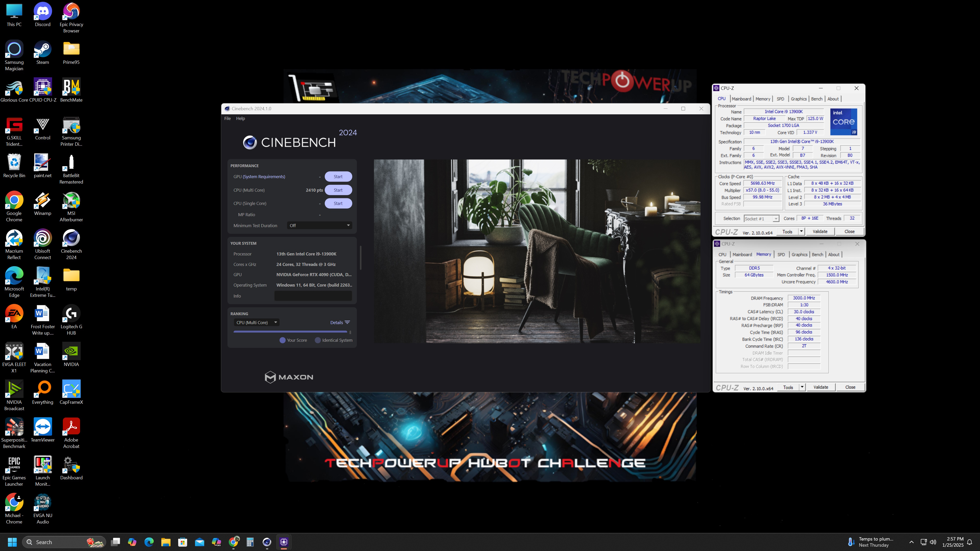Screen dimensions: 980x551
Task: Launch BenchMate desktop shortcut
Action: coord(71,90)
